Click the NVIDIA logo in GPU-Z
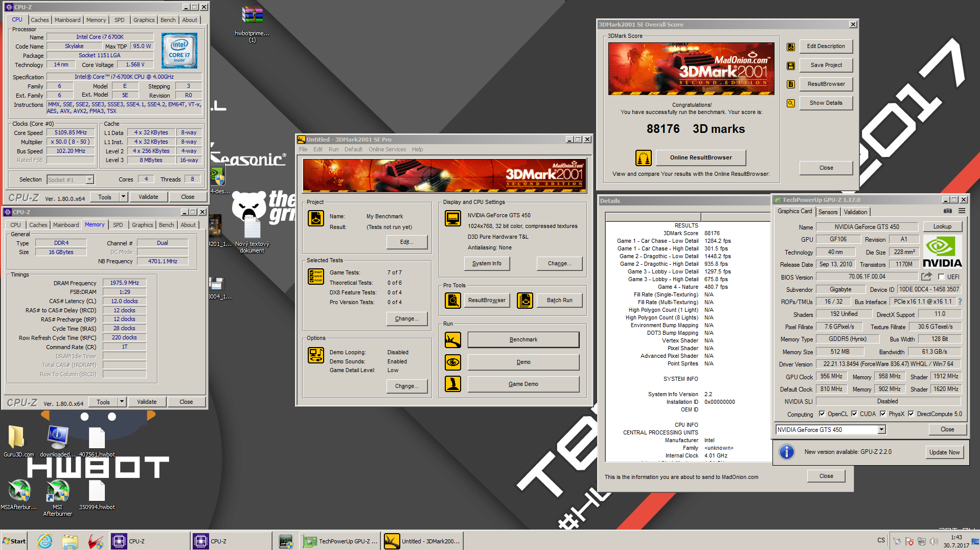The width and height of the screenshot is (980, 550). [x=942, y=252]
